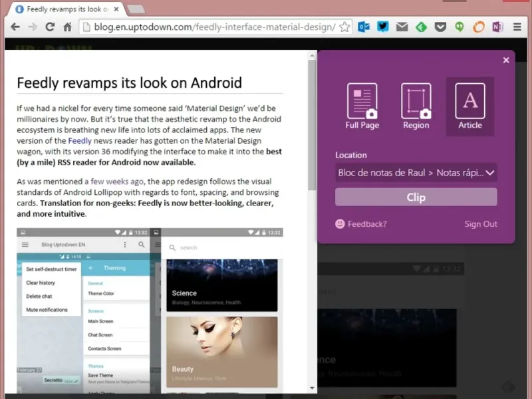The image size is (532, 399).
Task: Open the OneNote Clipper extension icon
Action: click(x=497, y=27)
